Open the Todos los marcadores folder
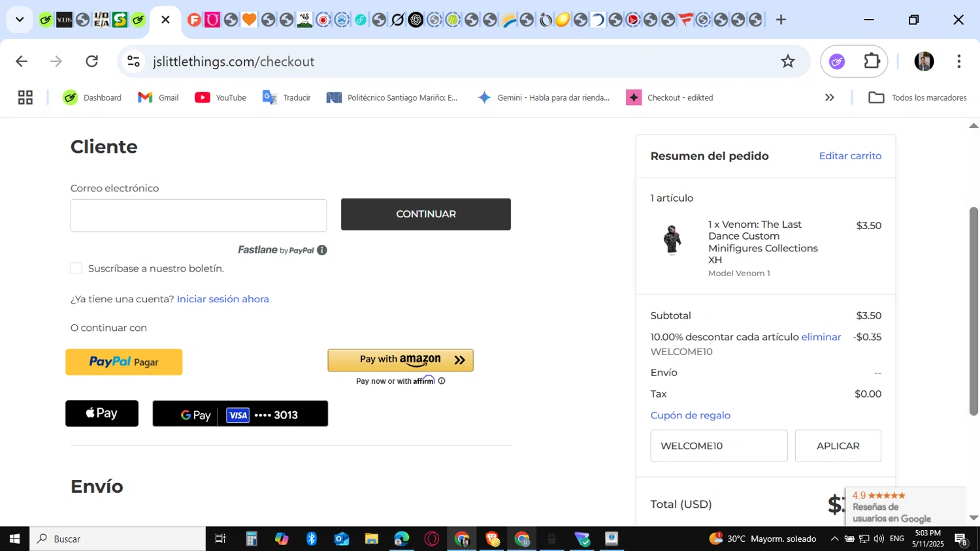This screenshot has width=980, height=551. [x=917, y=97]
